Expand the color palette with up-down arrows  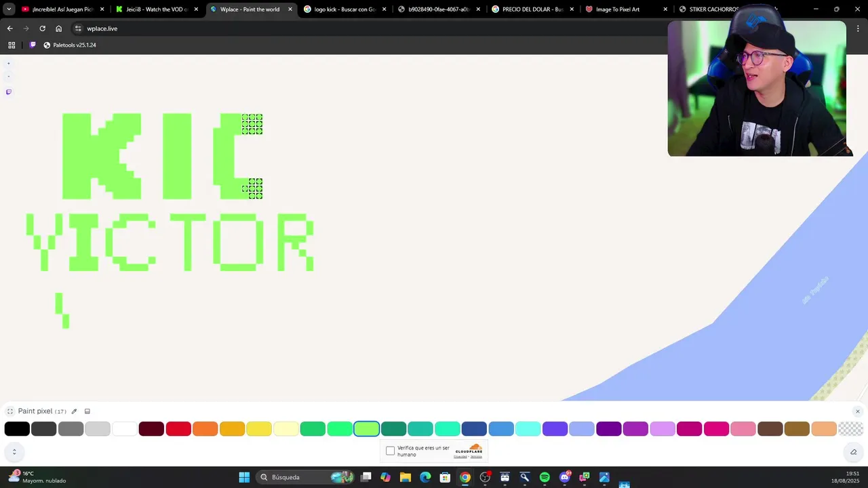(x=14, y=452)
